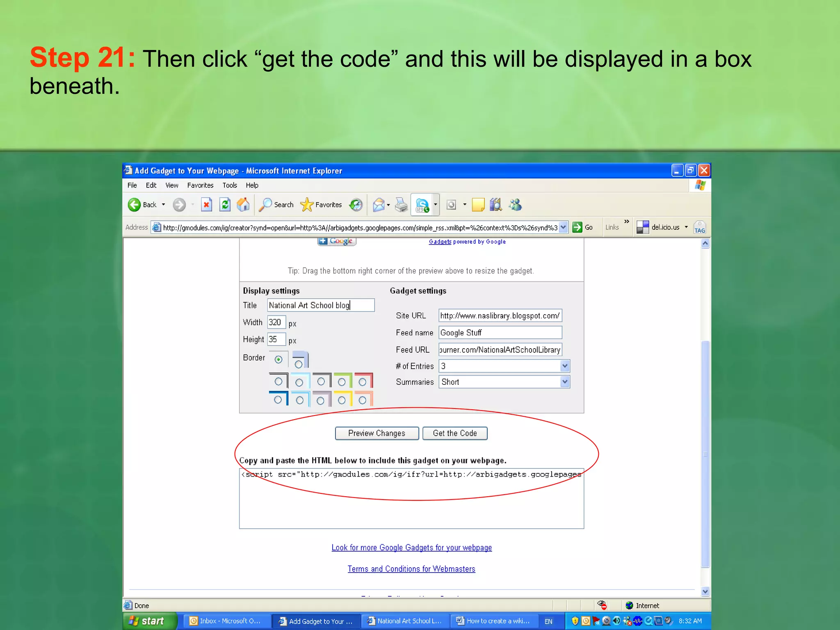Image resolution: width=840 pixels, height=630 pixels.
Task: Click the page vertical scrollbar thumb
Action: coord(705,454)
